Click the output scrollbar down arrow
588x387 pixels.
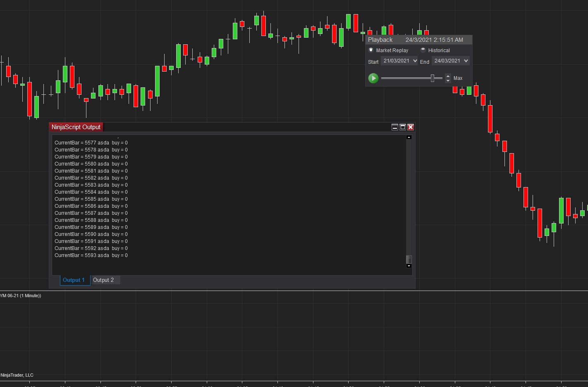point(409,266)
